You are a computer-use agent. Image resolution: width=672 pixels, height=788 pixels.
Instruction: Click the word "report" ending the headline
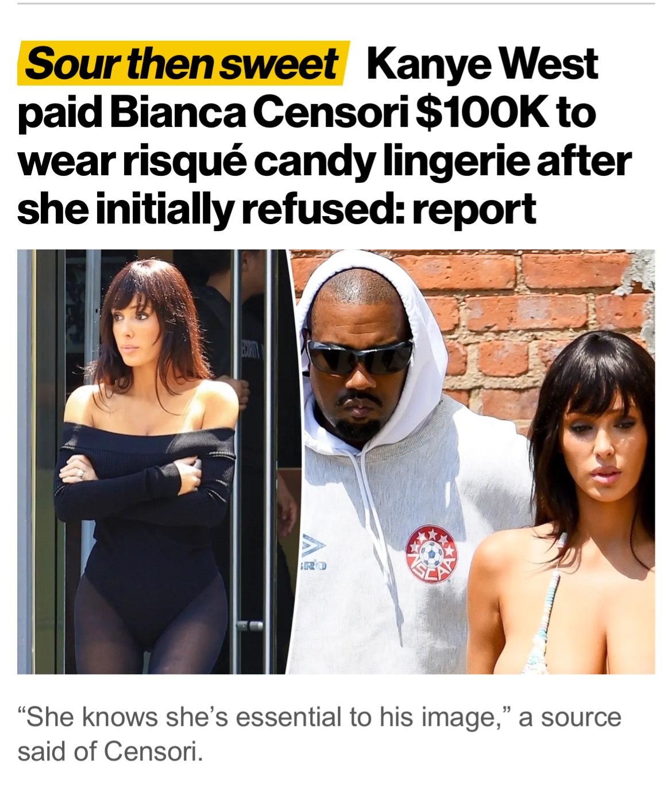coord(474,210)
